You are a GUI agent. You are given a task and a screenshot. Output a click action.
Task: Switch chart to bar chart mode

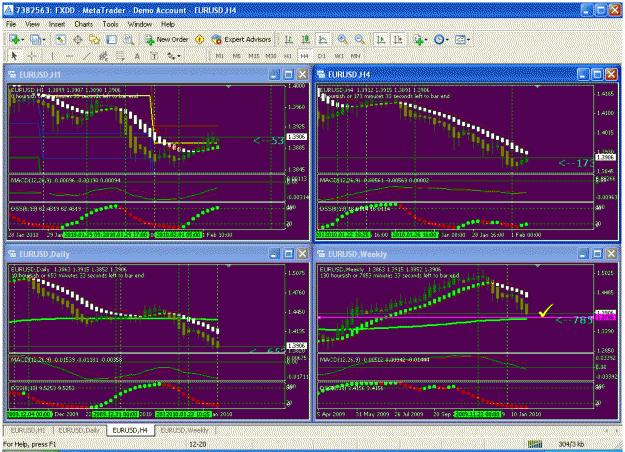click(x=289, y=39)
